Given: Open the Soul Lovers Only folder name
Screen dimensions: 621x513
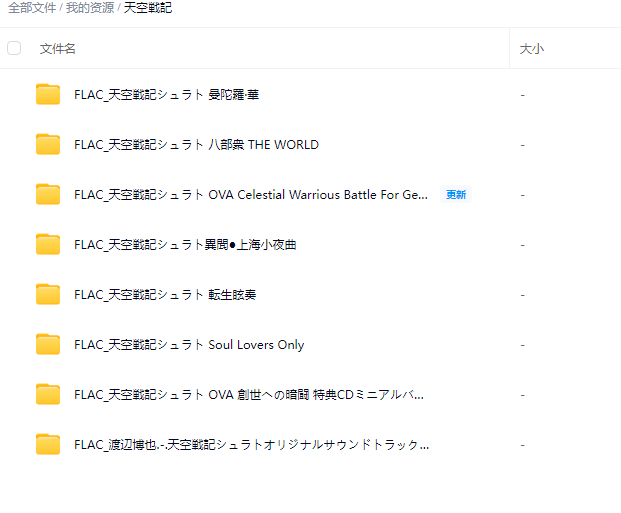Looking at the screenshot, I should click(x=189, y=345).
